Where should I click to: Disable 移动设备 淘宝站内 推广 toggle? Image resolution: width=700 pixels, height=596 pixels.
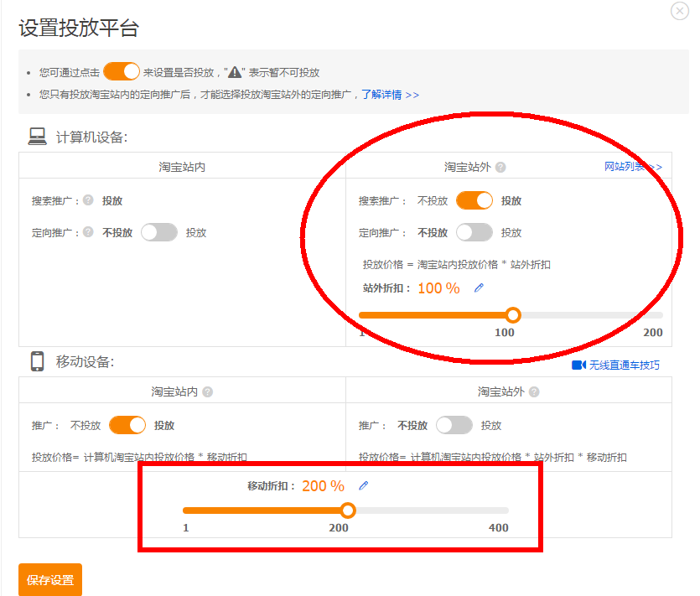click(x=127, y=425)
